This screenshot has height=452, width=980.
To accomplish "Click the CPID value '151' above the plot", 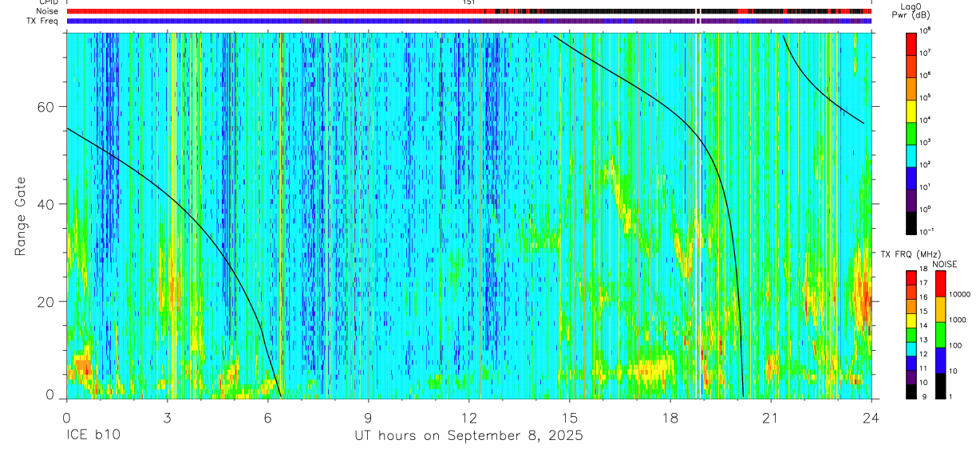I will 468,2.
